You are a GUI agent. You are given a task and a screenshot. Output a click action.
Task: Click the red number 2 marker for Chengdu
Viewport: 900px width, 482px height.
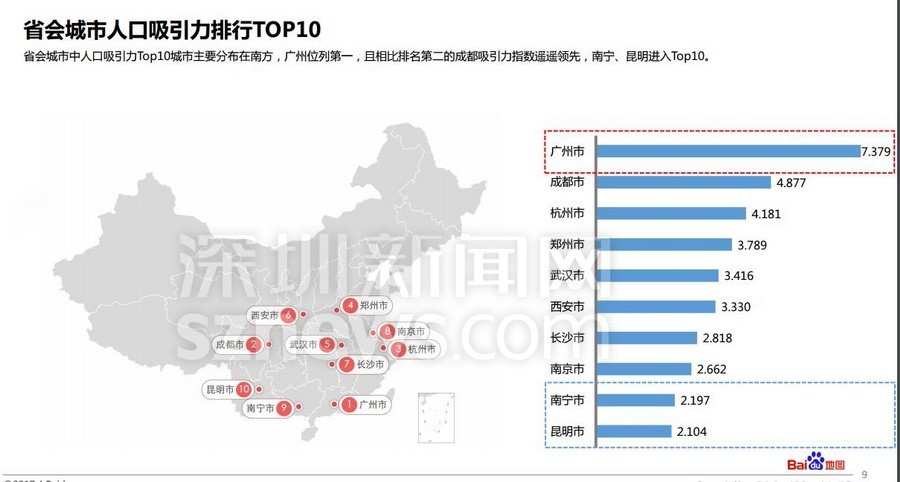point(254,345)
